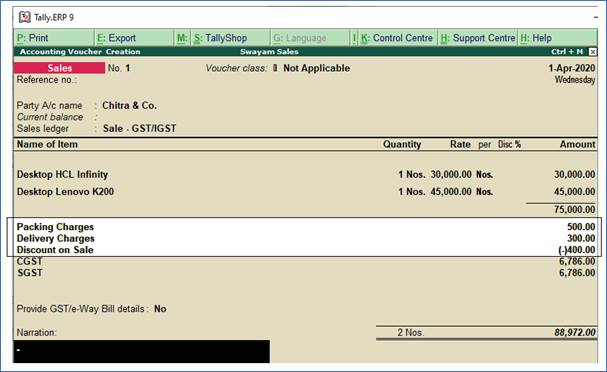The width and height of the screenshot is (607, 372).
Task: Click the Ctrl + M shortcut label
Action: click(x=567, y=52)
